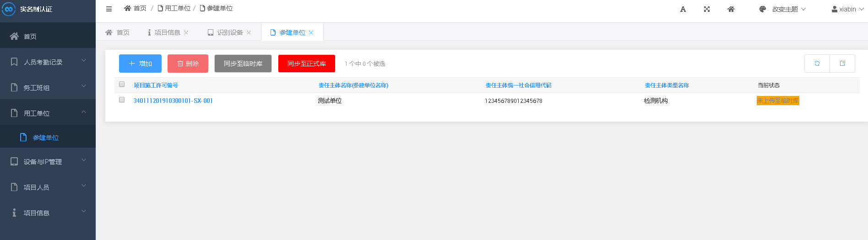868x240 pixels.
Task: Click the orange 未上传至临时库 status tag
Action: click(777, 101)
